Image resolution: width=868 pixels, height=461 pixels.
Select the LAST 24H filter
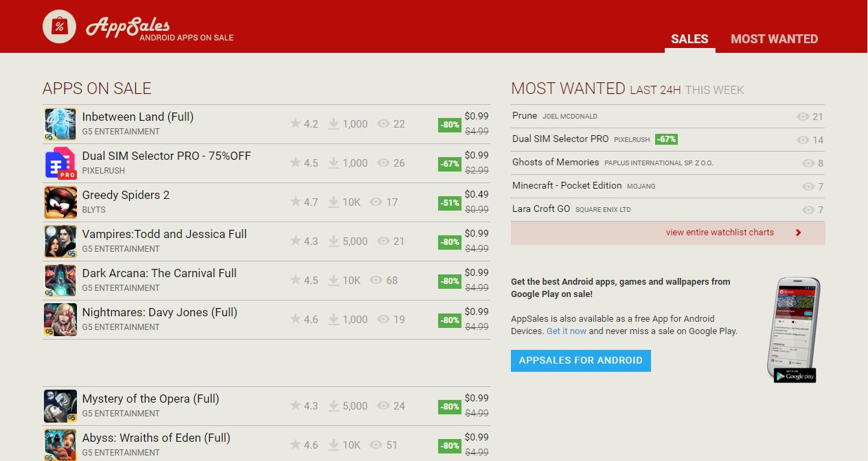pos(655,90)
